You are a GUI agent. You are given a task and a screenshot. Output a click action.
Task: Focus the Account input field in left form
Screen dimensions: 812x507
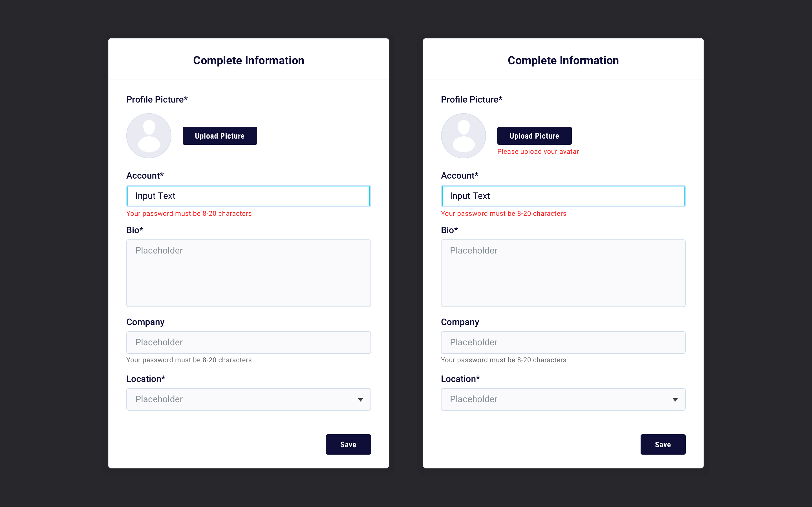[x=249, y=196]
